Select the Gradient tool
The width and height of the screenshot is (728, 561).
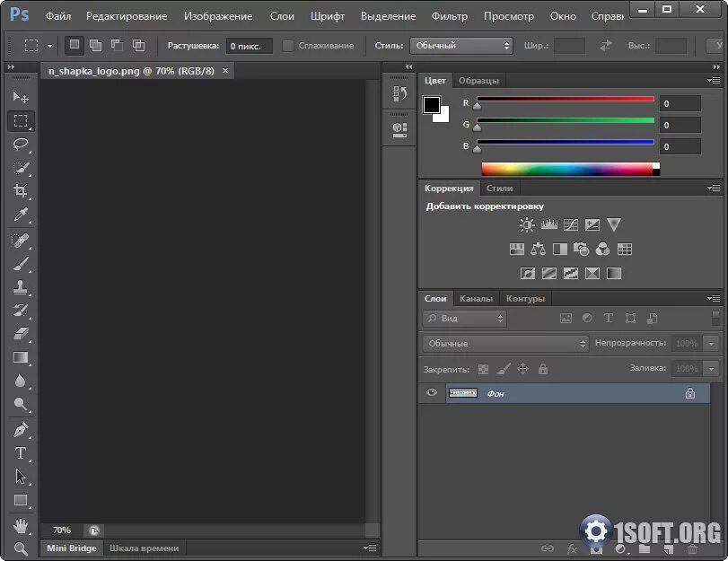point(21,357)
